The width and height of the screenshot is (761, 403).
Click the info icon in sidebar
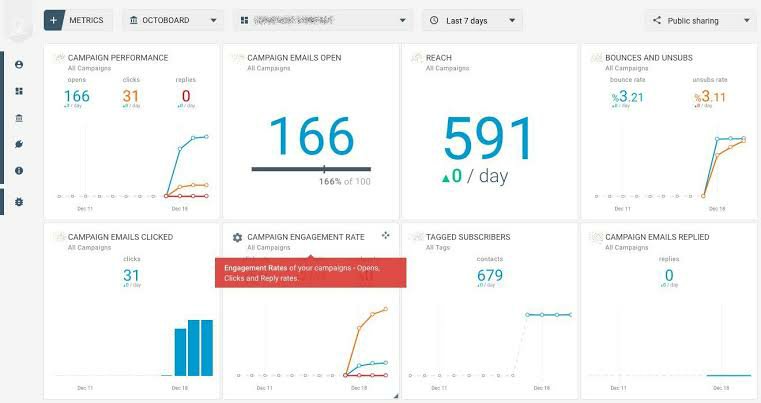19,171
